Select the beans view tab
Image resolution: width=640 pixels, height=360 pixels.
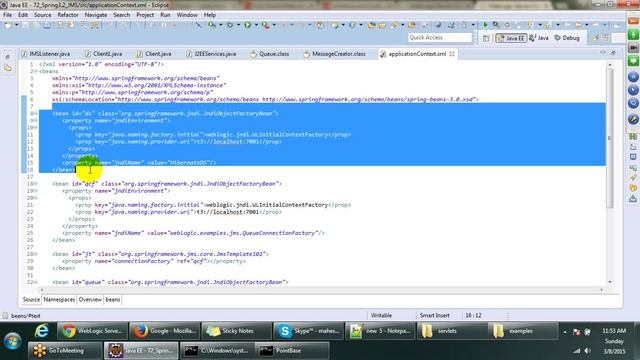(113, 300)
